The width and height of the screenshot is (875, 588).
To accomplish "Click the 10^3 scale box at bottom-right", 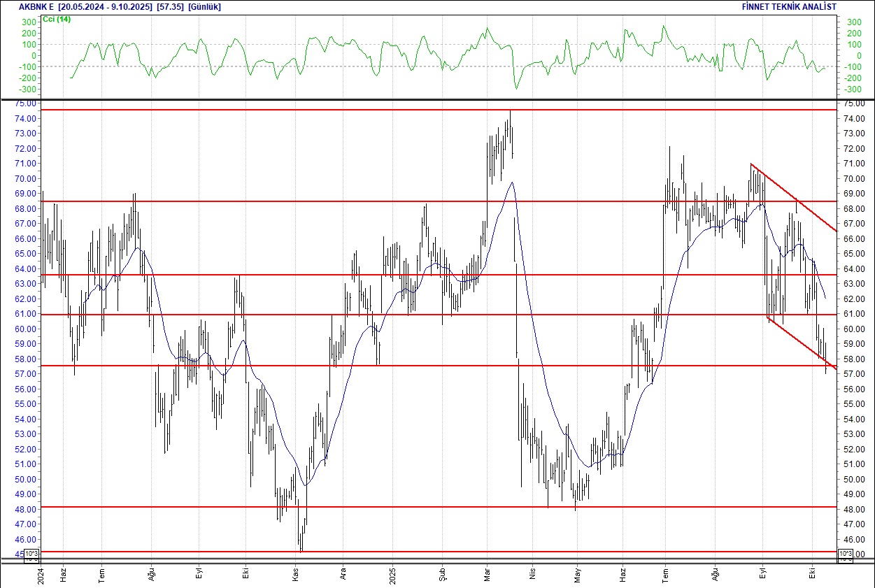I will (845, 555).
